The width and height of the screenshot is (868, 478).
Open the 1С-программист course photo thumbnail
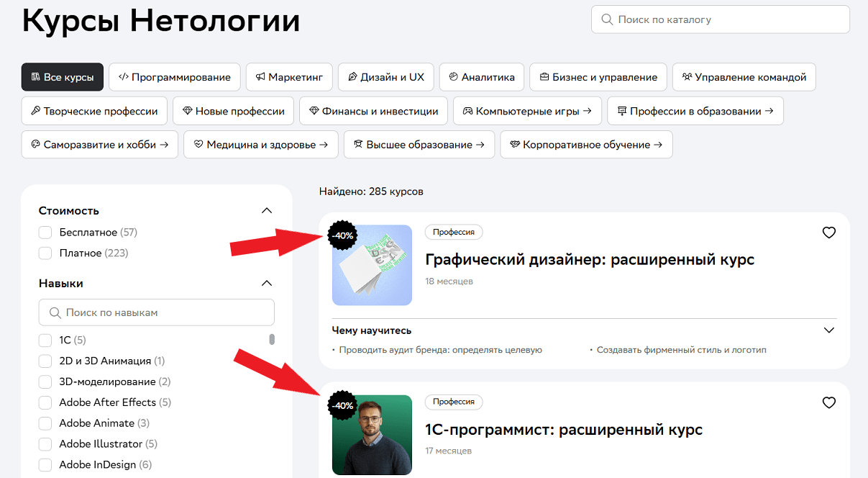pos(372,435)
